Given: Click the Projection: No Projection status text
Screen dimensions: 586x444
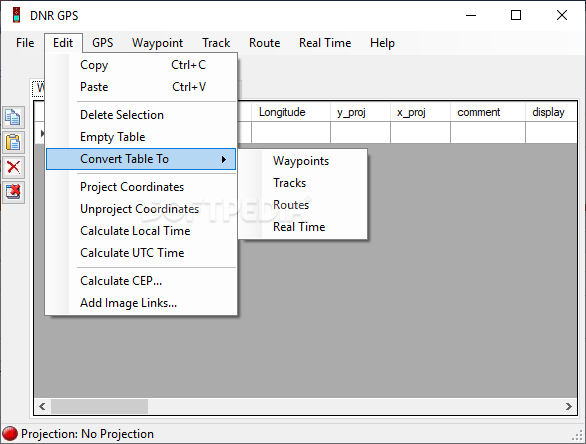Looking at the screenshot, I should [87, 434].
